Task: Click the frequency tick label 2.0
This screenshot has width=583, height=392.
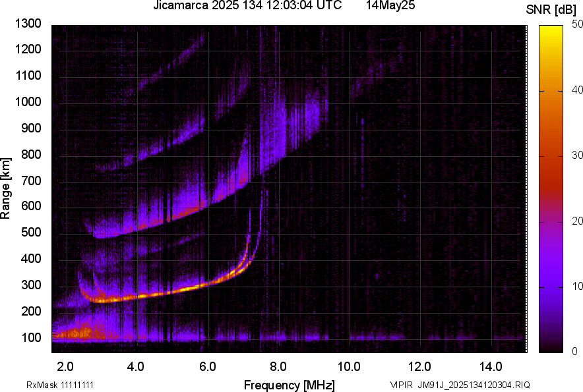Action: [x=65, y=367]
